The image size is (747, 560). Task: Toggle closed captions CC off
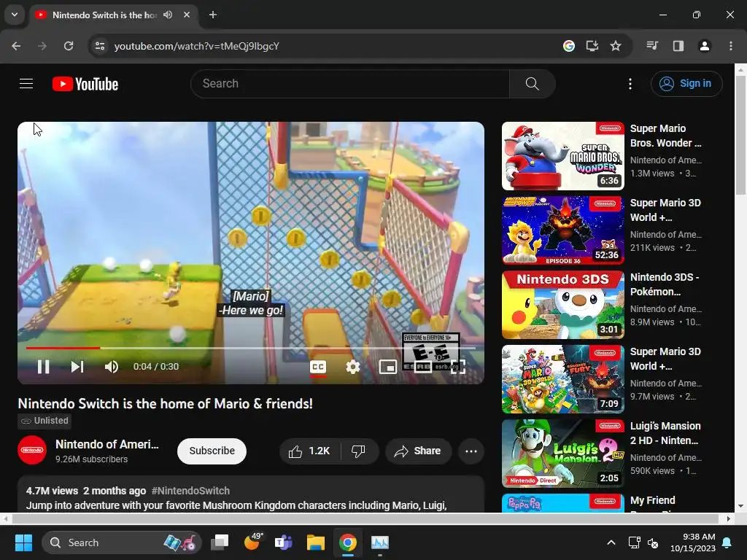318,367
